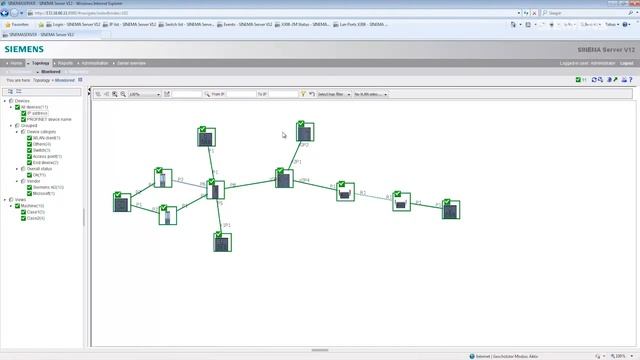
Task: Collapse the Devices tree node
Action: click(x=5, y=101)
